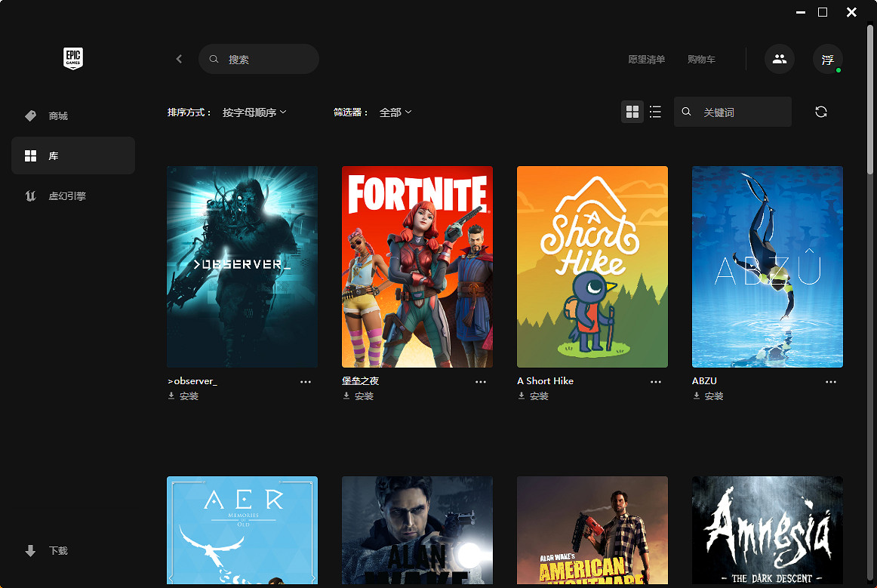This screenshot has height=588, width=877.
Task: Click the Epic Games logo
Action: (72, 58)
